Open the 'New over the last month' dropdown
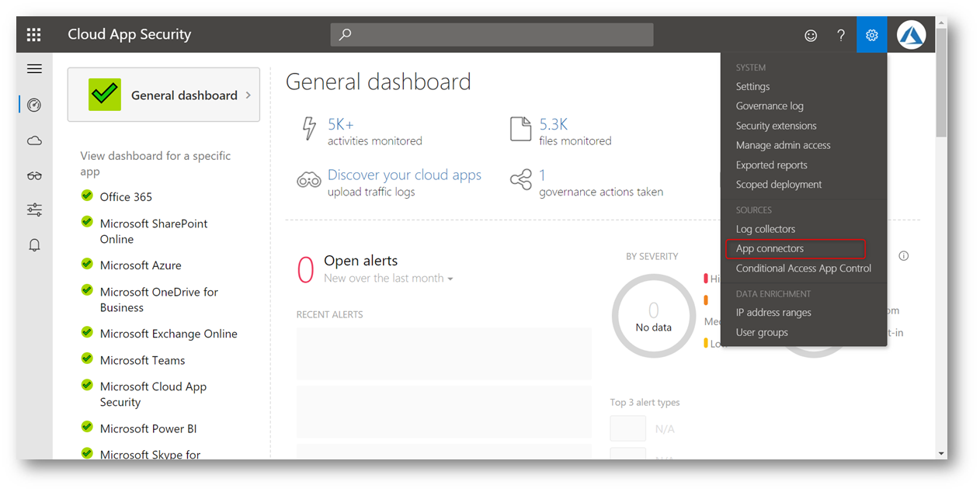Viewport: 980px width, 492px height. (x=388, y=279)
